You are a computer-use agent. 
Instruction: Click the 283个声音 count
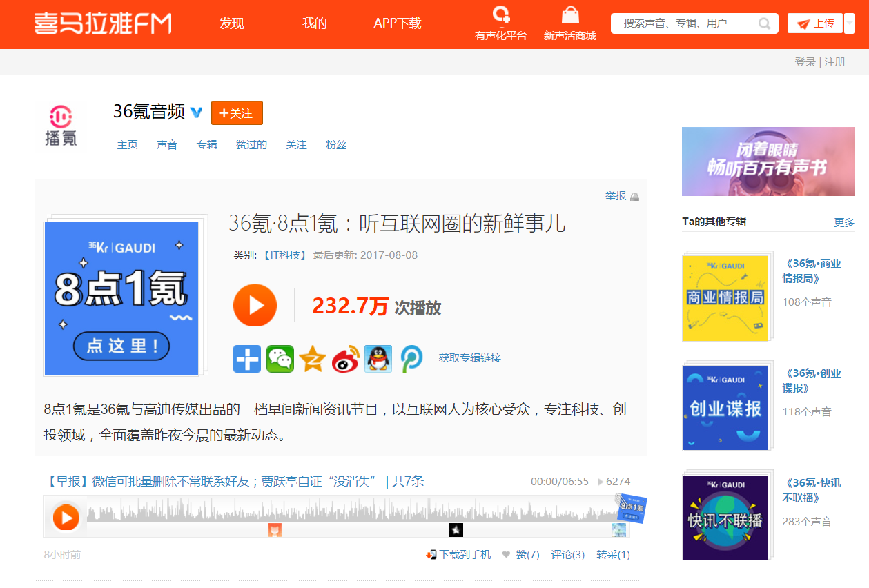point(807,522)
